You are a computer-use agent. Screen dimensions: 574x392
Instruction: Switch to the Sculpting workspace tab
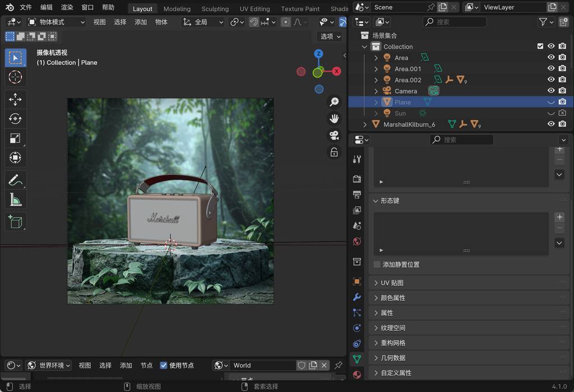(x=215, y=9)
